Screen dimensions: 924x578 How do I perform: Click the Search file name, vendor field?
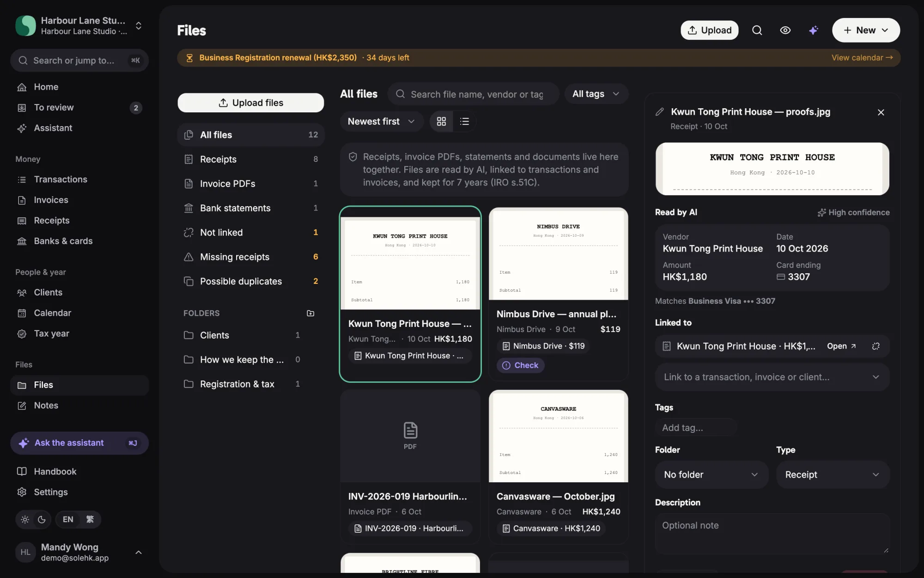click(473, 94)
